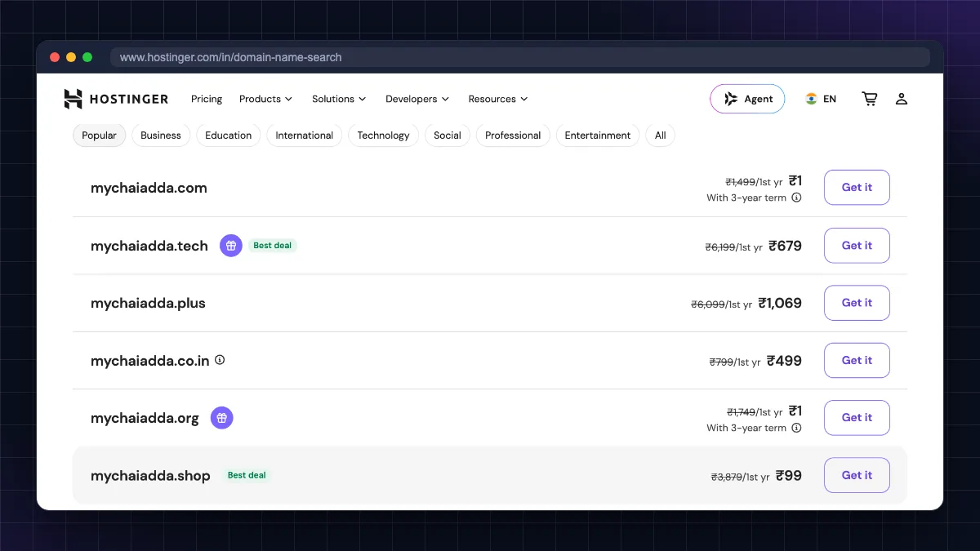Viewport: 980px width, 551px height.
Task: Click the Best deal badge on mychaiadda.tech
Action: (x=273, y=245)
